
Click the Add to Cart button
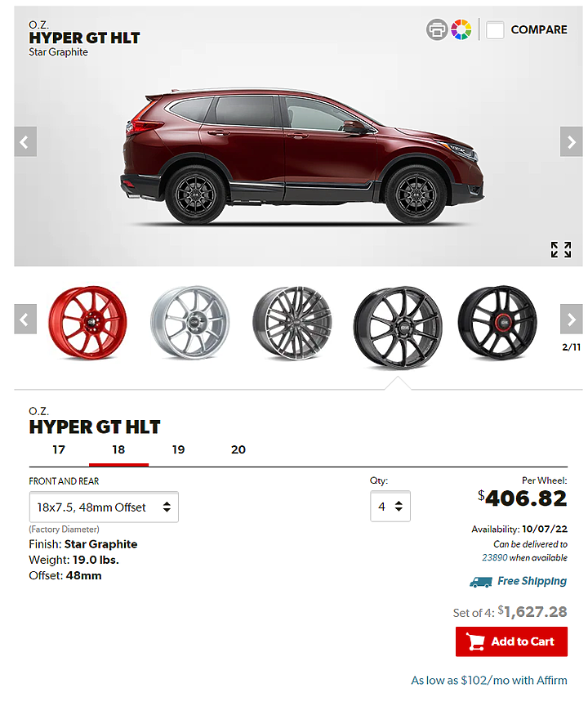point(511,642)
